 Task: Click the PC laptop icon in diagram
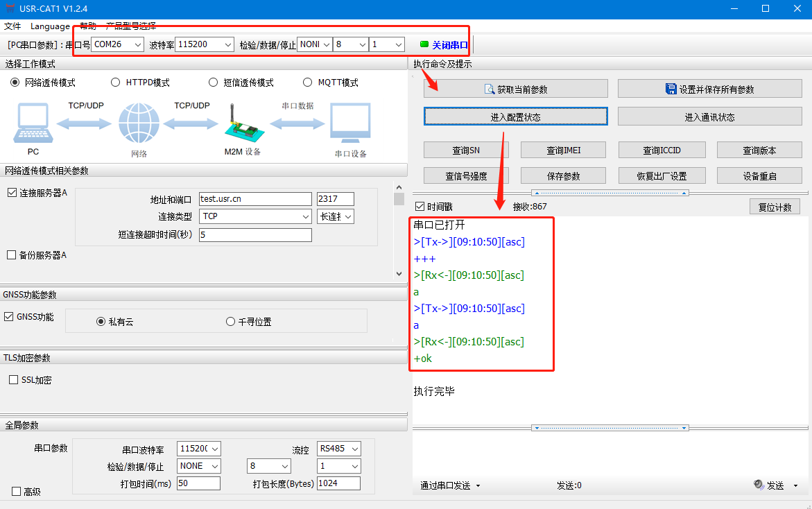33,123
